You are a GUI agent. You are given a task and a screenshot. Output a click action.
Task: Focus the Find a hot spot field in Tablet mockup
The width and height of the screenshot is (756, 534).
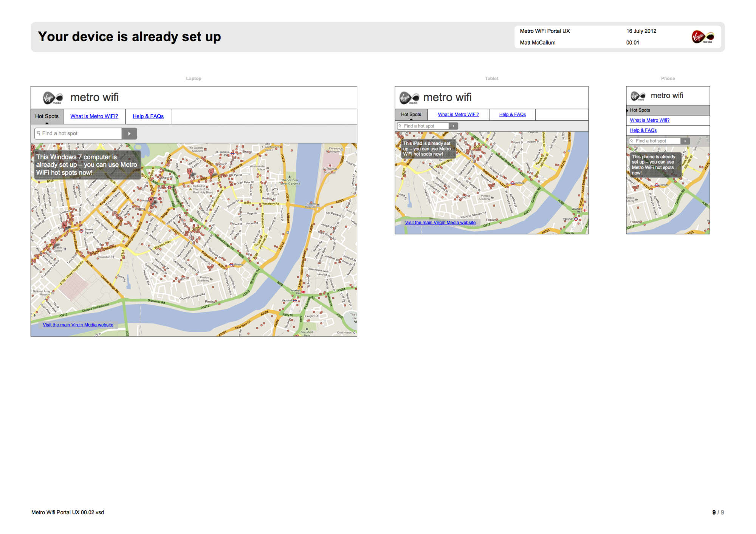point(423,126)
